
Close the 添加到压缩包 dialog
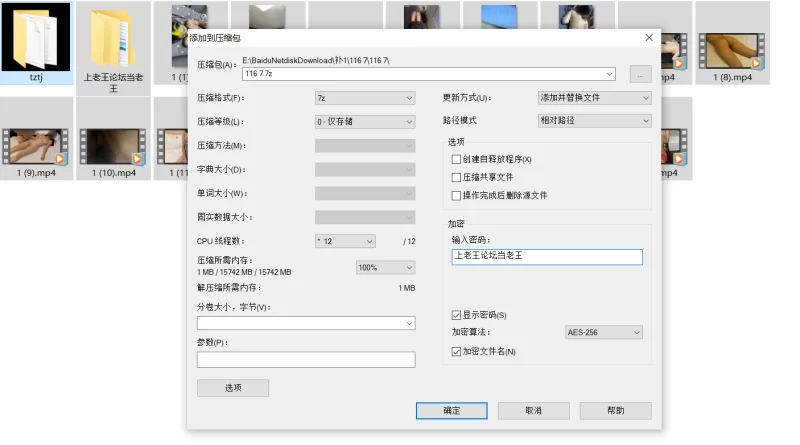tap(648, 37)
